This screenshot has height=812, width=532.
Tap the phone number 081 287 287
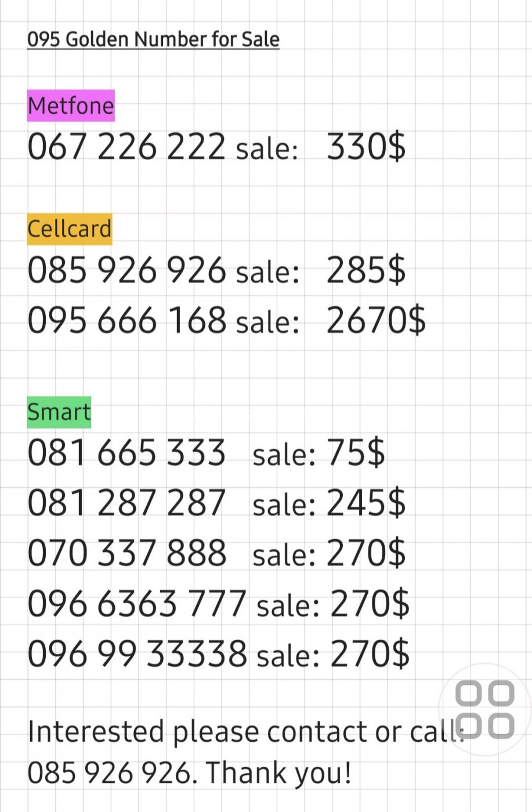click(x=126, y=502)
